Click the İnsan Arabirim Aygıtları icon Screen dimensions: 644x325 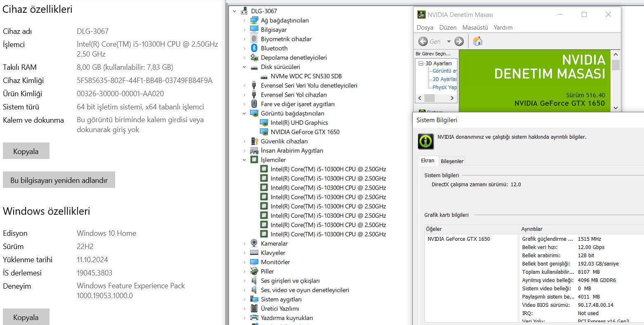tap(254, 151)
